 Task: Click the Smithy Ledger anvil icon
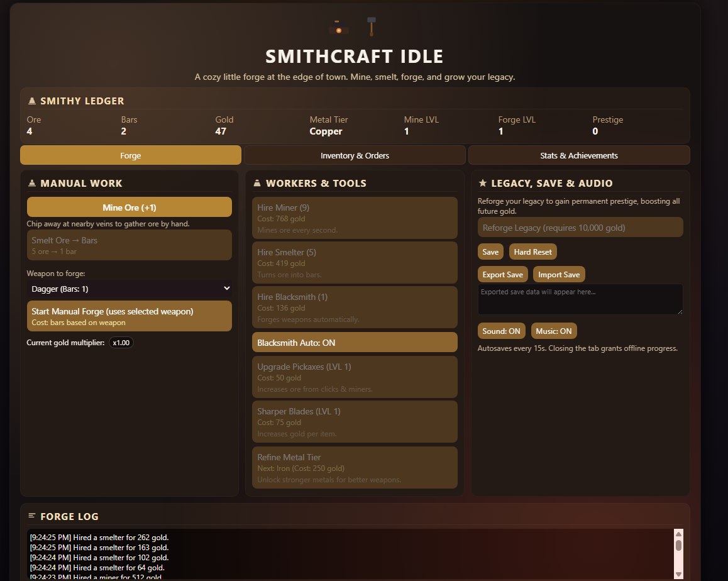[32, 101]
